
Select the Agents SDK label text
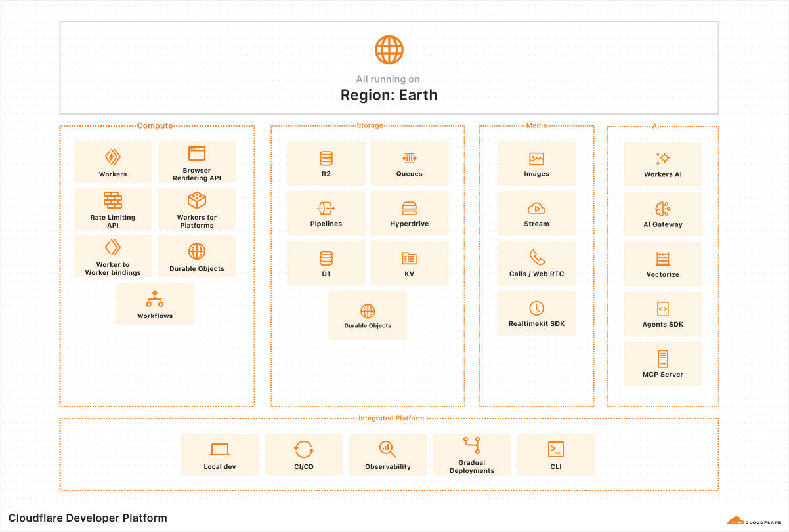point(663,325)
